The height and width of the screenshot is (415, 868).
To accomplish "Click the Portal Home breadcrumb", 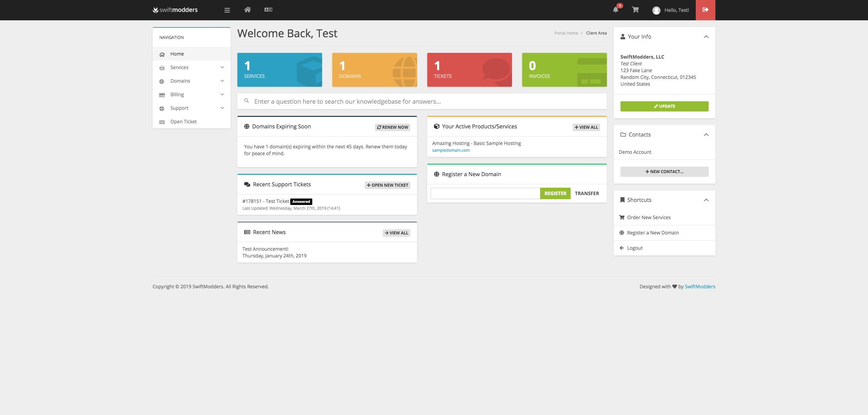I will pyautogui.click(x=566, y=33).
